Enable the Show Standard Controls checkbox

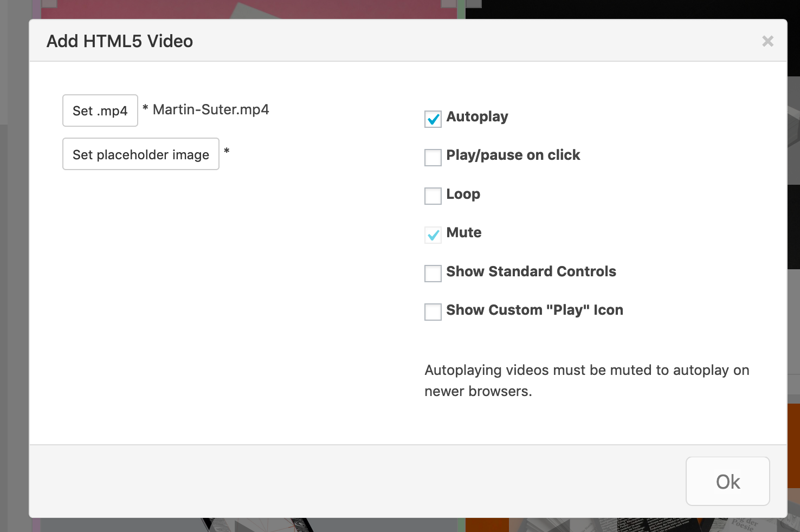pyautogui.click(x=433, y=274)
